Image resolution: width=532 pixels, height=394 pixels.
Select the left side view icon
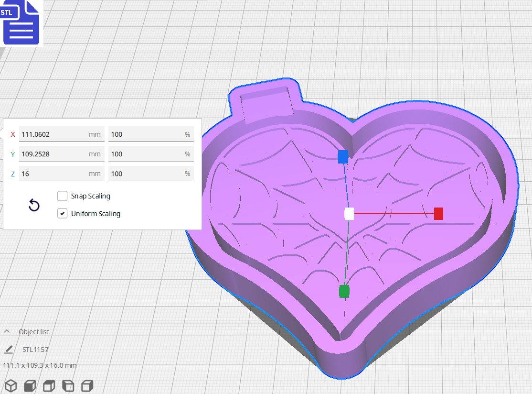pos(68,386)
